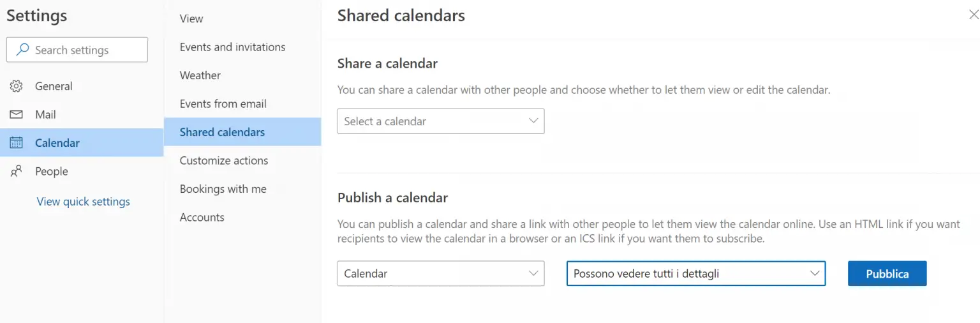Click the People contacts icon

tap(16, 171)
